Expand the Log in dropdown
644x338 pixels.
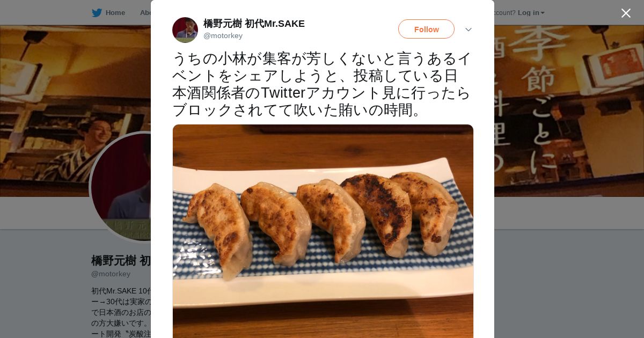(x=531, y=13)
